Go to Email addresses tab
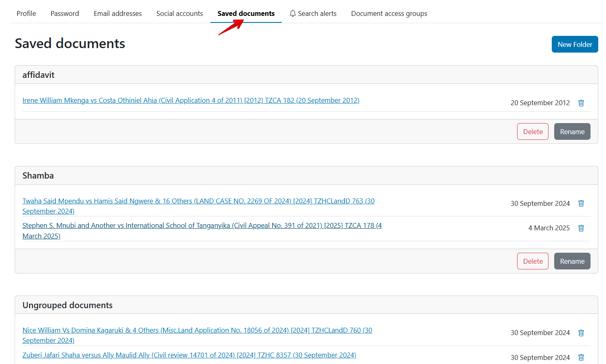Image resolution: width=606 pixels, height=364 pixels. tap(118, 13)
